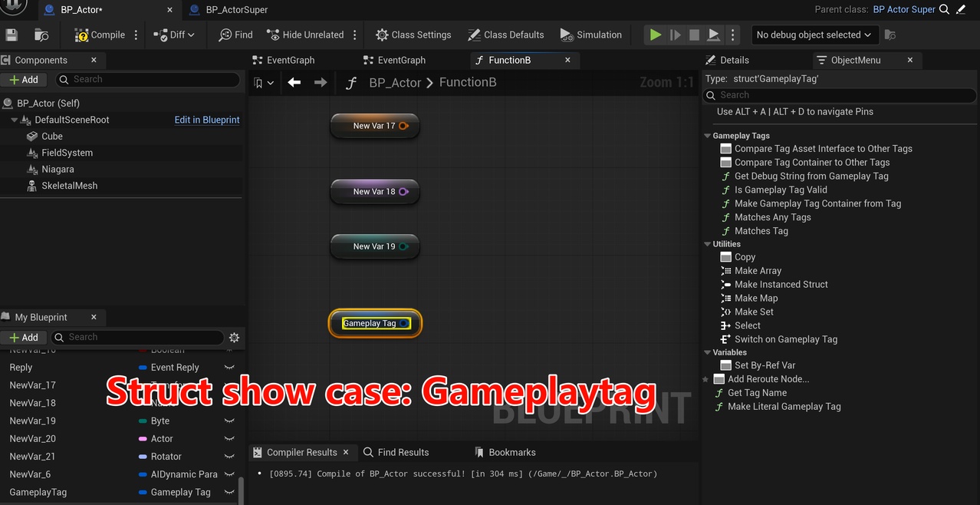The height and width of the screenshot is (505, 980).
Task: Collapse the Gameplay Tags category
Action: pos(707,136)
